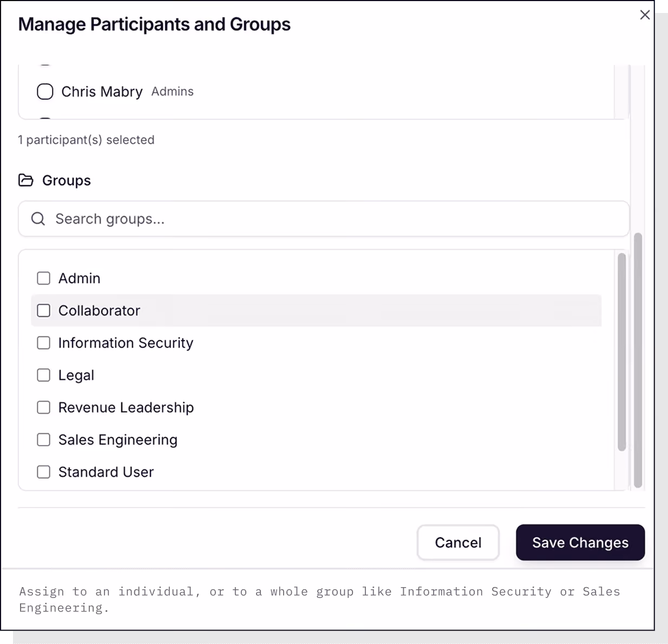Select the Collaborator row label
This screenshot has width=668, height=644.
[99, 310]
